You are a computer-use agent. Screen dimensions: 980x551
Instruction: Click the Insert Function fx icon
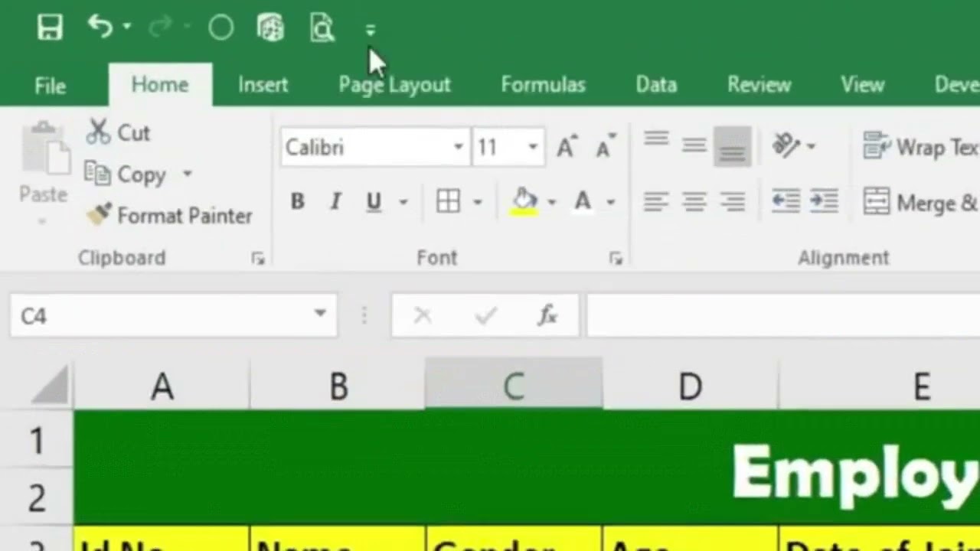[547, 315]
